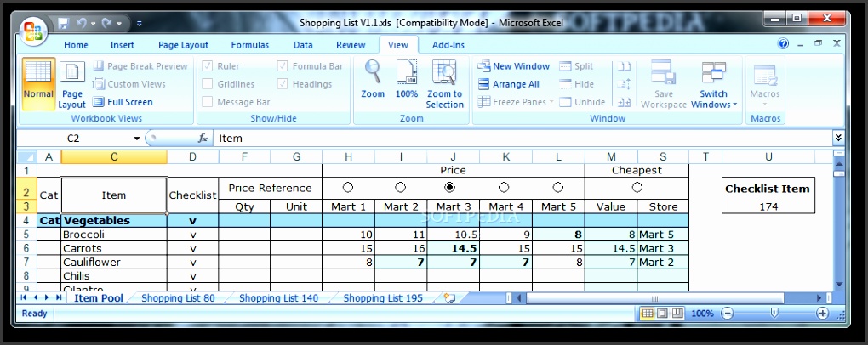Open the Undo history dropdown arrow
868x345 pixels.
(94, 24)
